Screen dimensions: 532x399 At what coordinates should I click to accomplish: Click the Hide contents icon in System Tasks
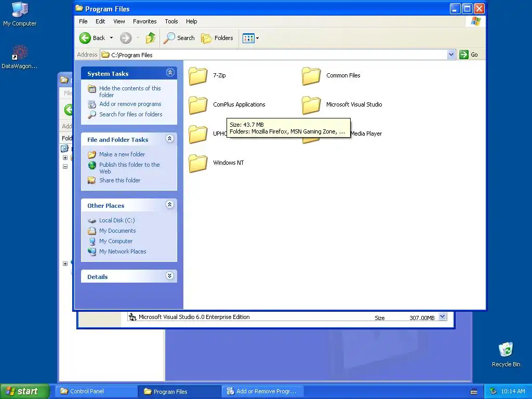(x=92, y=89)
